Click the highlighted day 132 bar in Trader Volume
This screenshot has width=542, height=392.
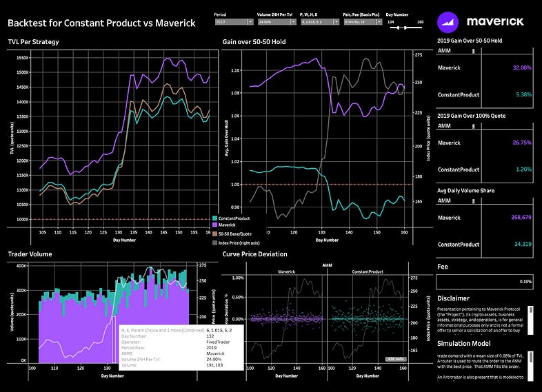click(x=114, y=339)
